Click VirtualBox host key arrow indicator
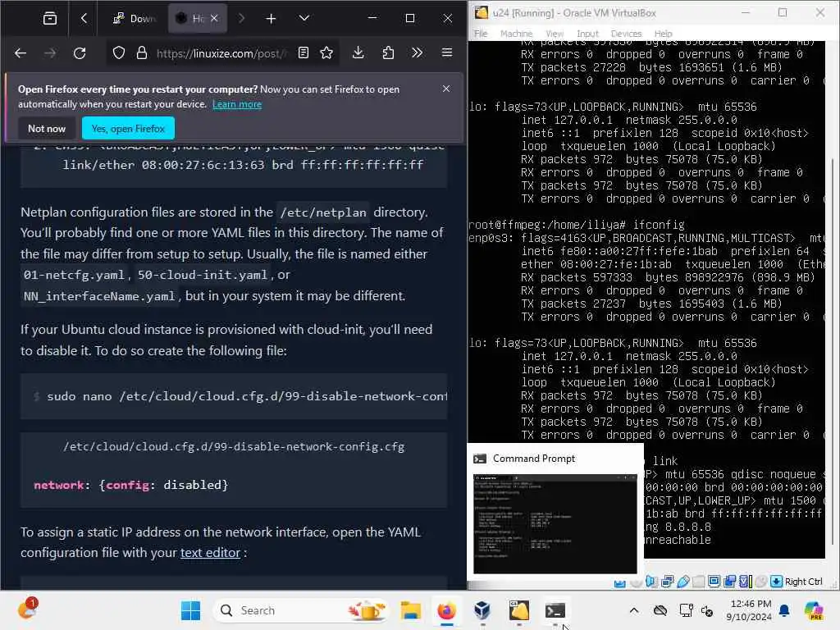This screenshot has height=630, width=840. [x=776, y=582]
